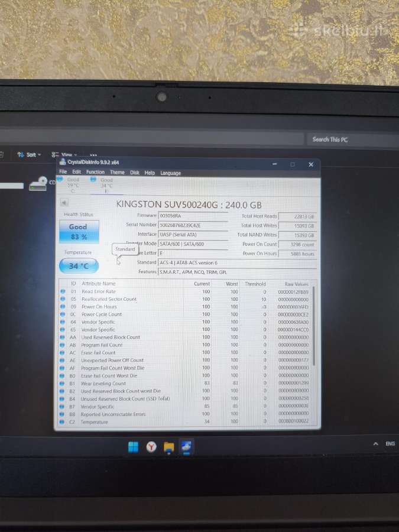Click the Attribute Name column header
Viewport: 399px width, 532px height.
99,283
